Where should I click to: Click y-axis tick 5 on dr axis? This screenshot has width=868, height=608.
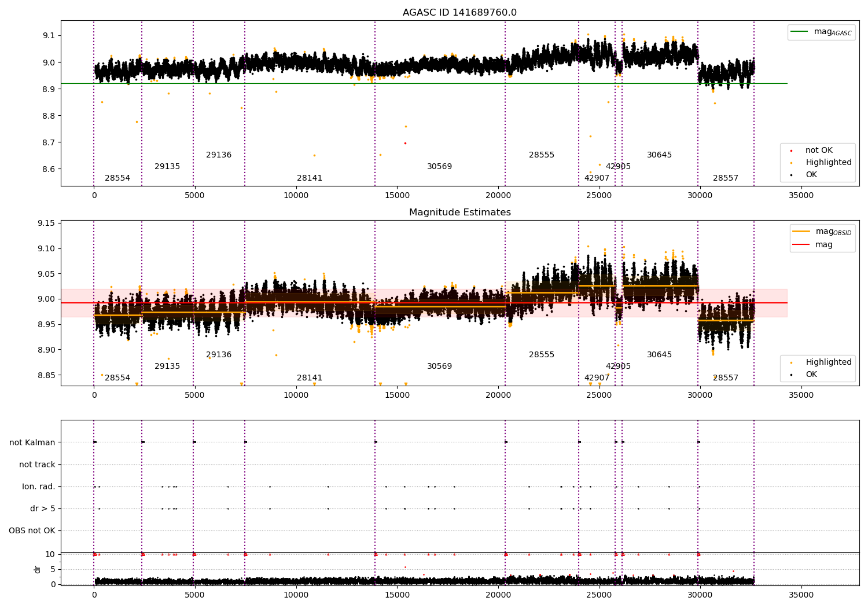point(53,569)
